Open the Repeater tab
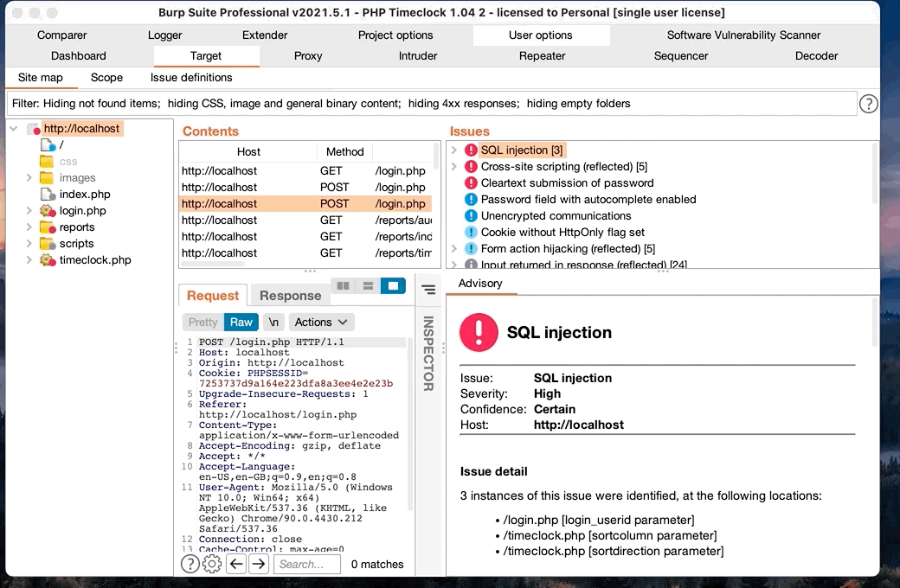Viewport: 900px width, 588px height. click(x=542, y=56)
